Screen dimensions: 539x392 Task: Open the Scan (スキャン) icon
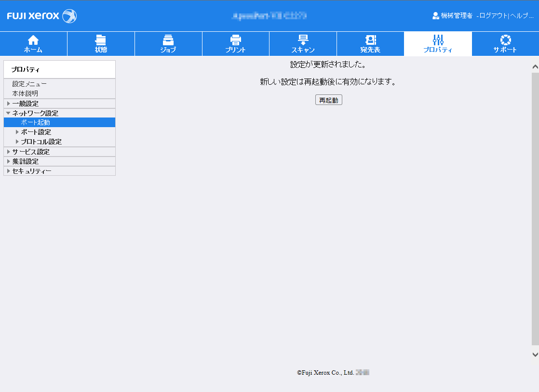point(303,40)
